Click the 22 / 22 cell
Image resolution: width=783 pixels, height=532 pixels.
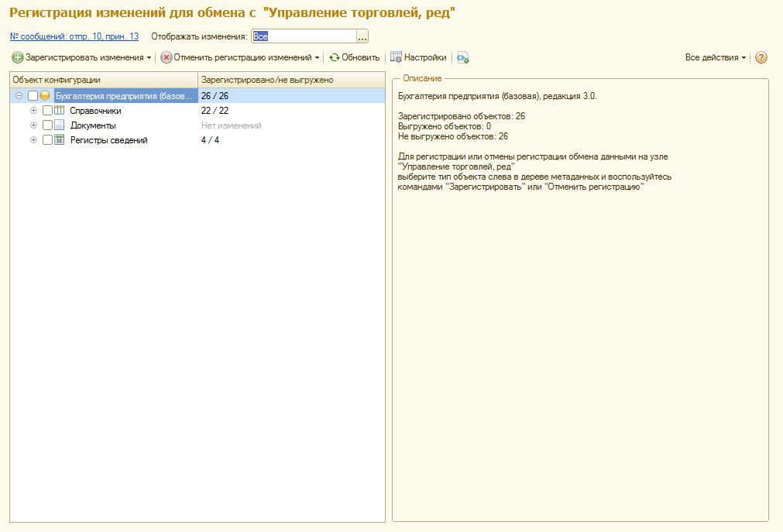[x=292, y=111]
